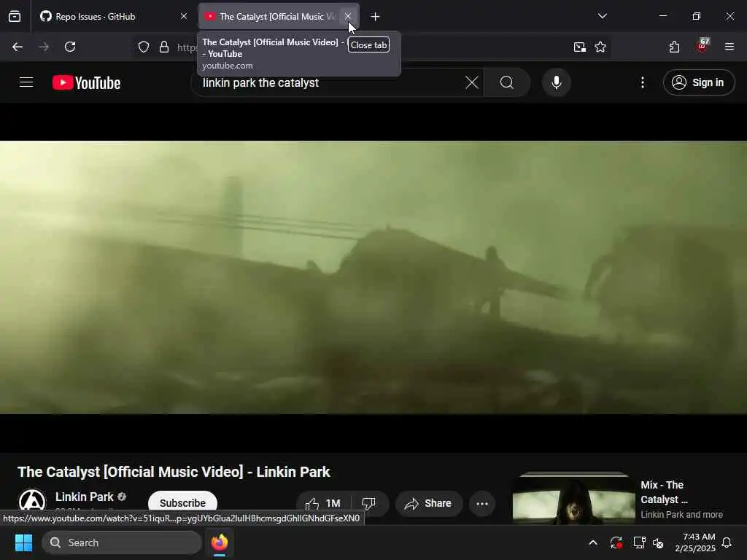Submit search with magnifier button
The width and height of the screenshot is (747, 560).
507,82
